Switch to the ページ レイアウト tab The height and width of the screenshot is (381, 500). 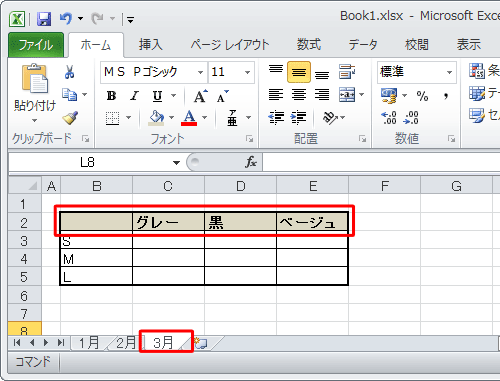point(230,45)
